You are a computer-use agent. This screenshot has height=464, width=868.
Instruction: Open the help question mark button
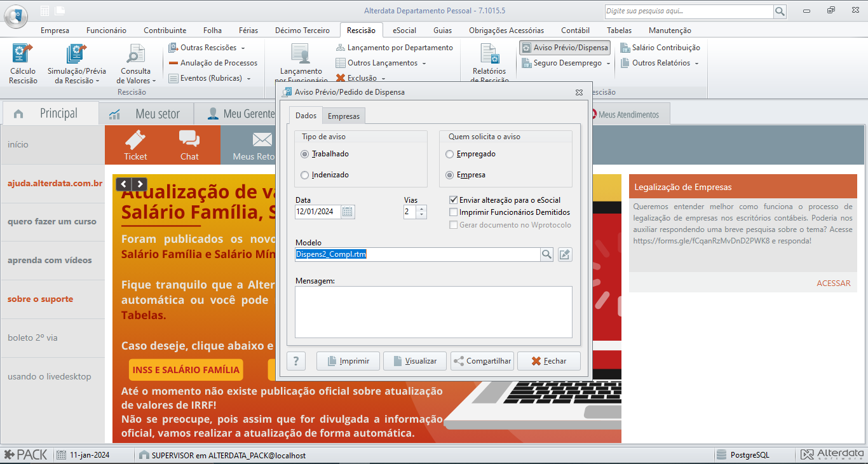(x=296, y=361)
